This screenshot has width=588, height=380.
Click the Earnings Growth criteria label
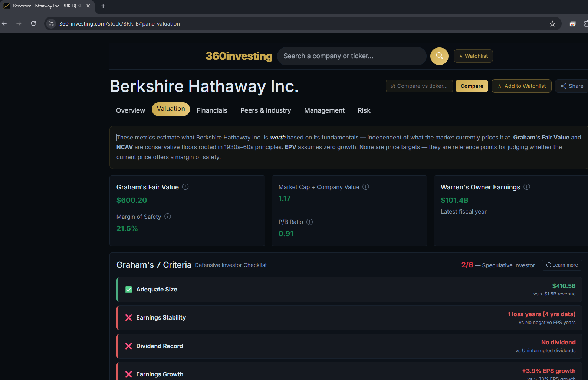[160, 374]
